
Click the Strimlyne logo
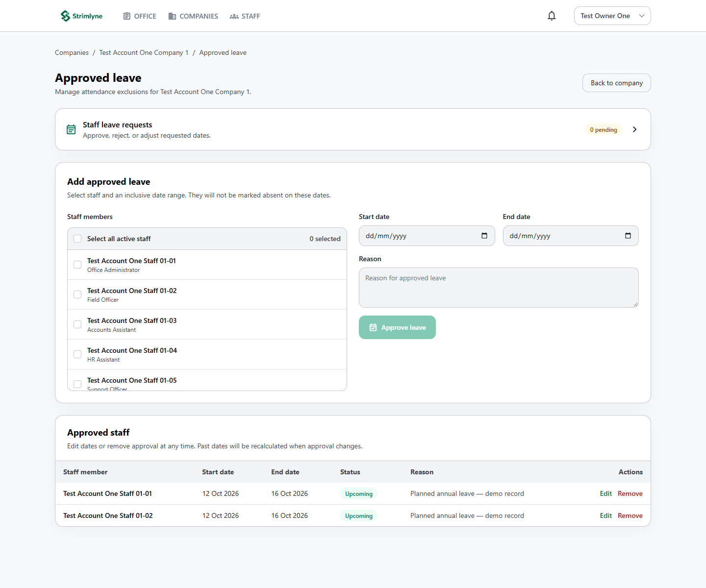click(x=81, y=16)
